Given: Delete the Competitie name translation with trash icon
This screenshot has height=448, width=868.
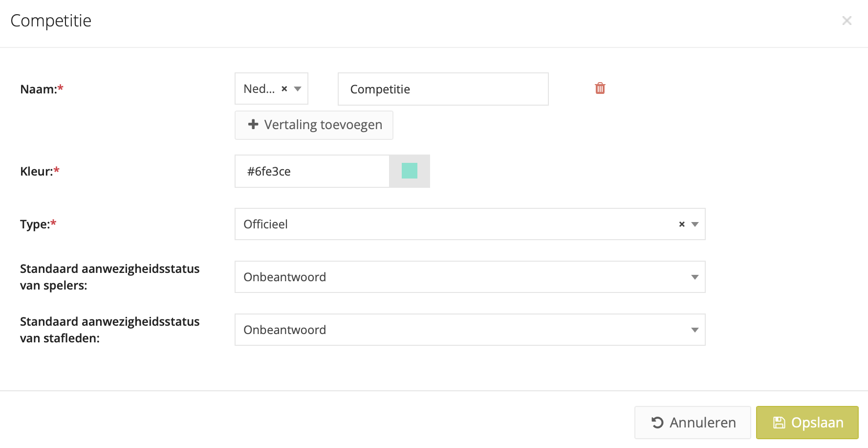Looking at the screenshot, I should (x=600, y=89).
